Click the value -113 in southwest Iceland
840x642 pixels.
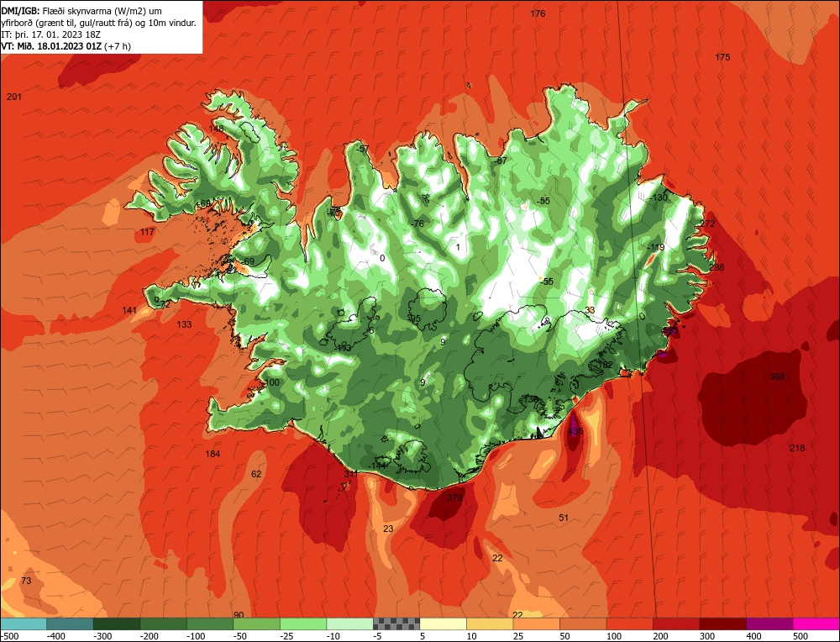tap(343, 348)
